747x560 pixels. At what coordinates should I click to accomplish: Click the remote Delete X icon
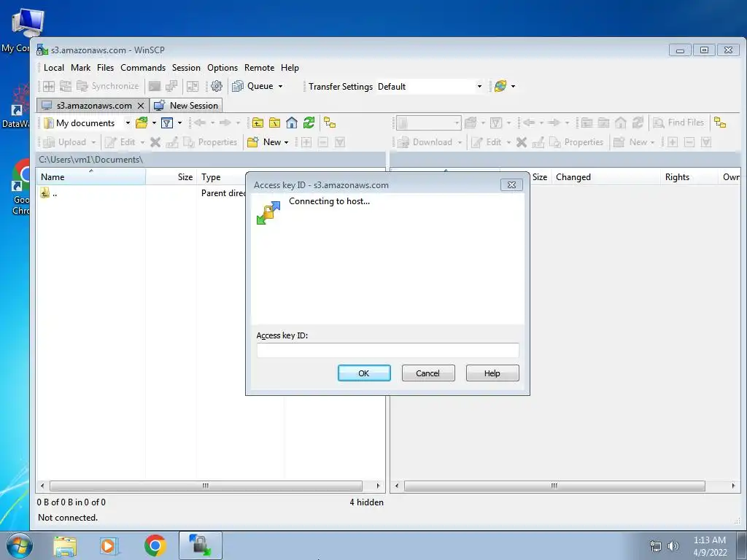(522, 142)
